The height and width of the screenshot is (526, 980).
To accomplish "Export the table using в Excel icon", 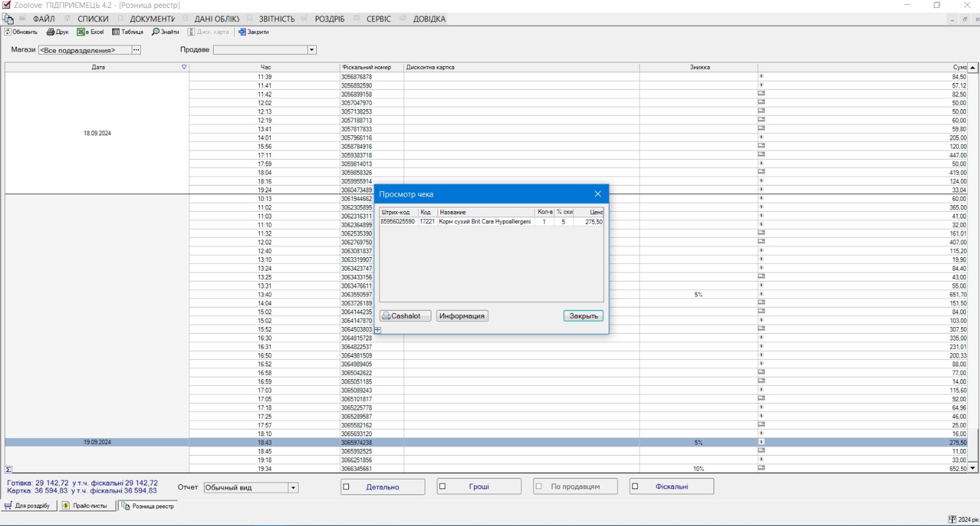I will (81, 32).
